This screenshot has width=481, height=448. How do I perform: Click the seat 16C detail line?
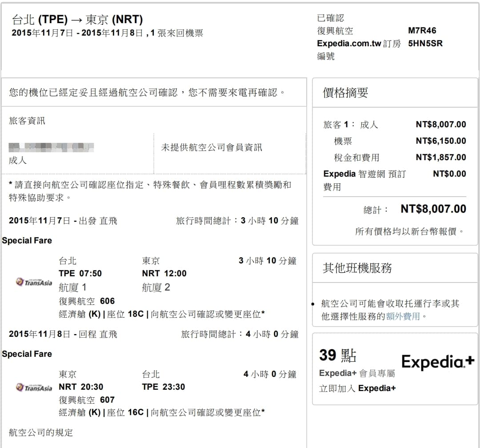(162, 412)
